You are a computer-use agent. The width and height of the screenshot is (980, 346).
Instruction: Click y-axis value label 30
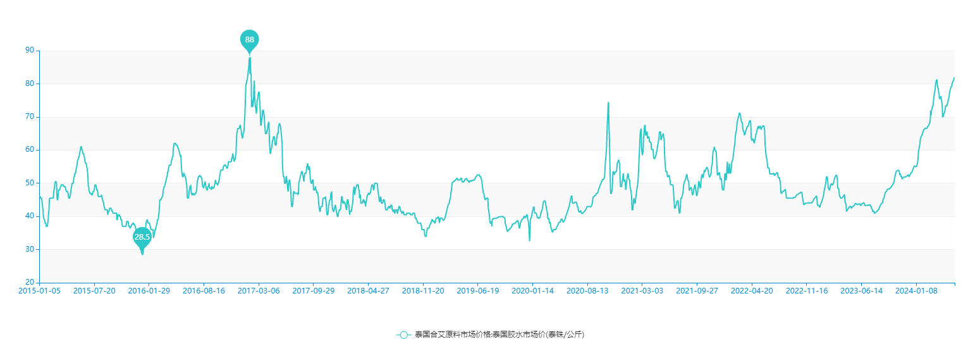(30, 249)
